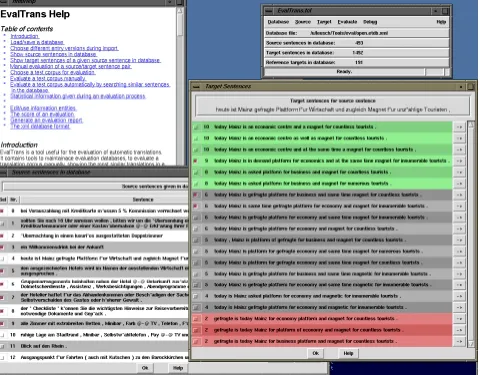Open Database menu in EvalTrans window
Viewport: 480px width, 375px height.
pyautogui.click(x=278, y=22)
